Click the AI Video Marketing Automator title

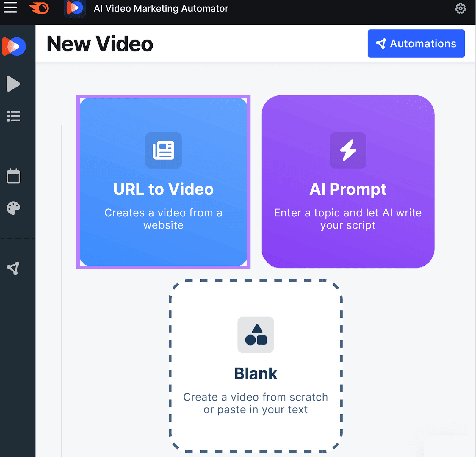click(x=161, y=9)
